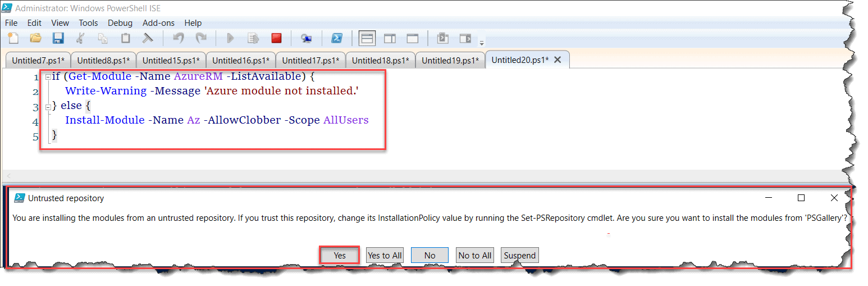Open a script with the folder icon

(36, 38)
